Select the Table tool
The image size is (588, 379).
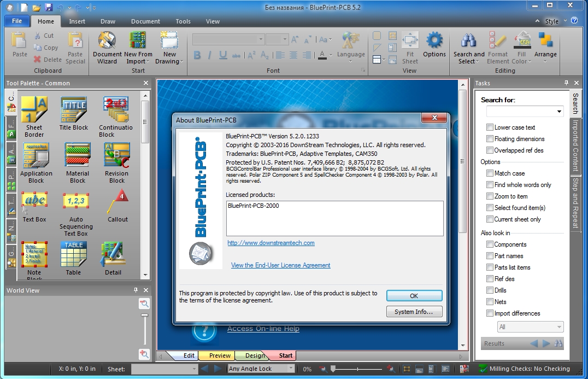[x=73, y=258]
